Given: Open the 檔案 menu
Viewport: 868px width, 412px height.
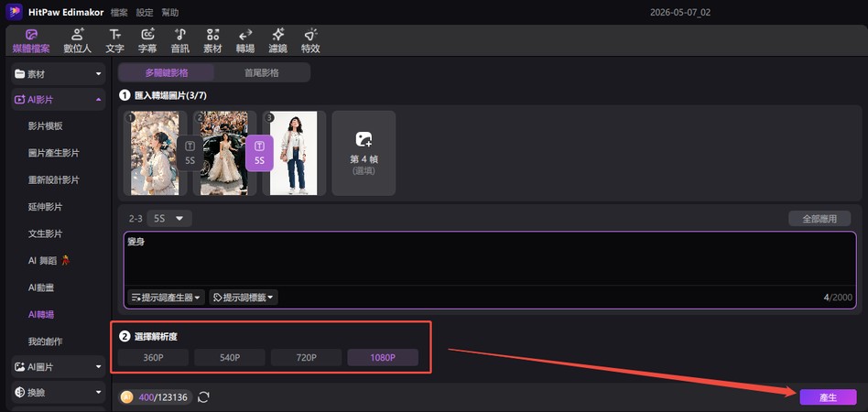Looking at the screenshot, I should pyautogui.click(x=119, y=12).
